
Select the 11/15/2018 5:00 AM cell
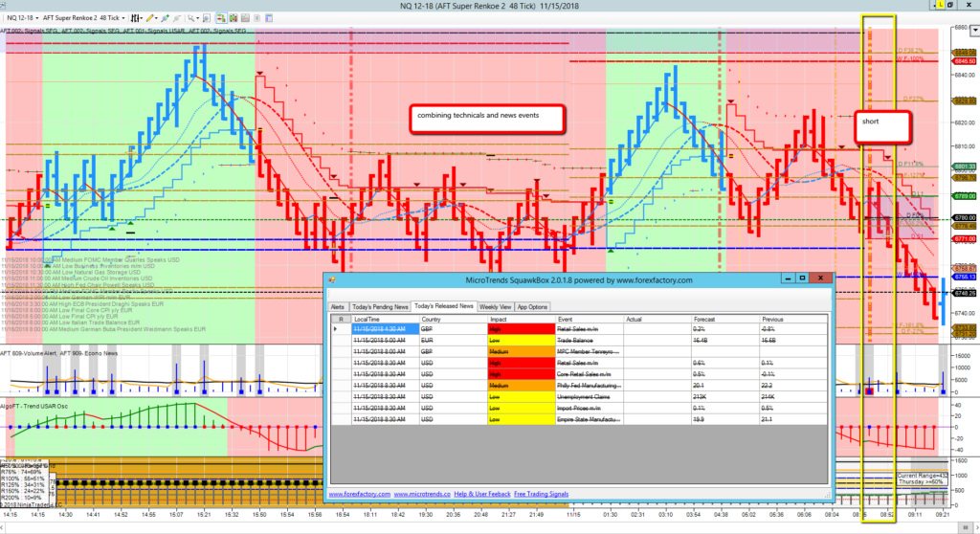[x=385, y=340]
